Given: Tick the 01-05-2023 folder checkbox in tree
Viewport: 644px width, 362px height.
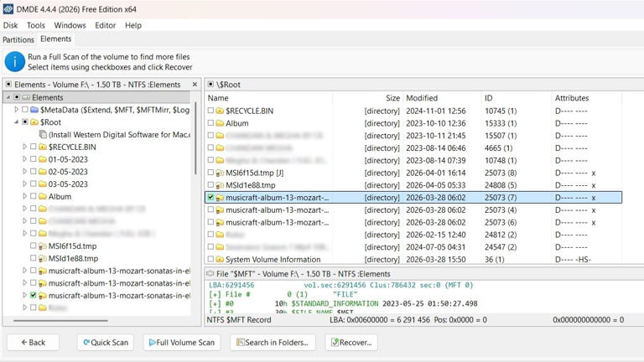Looking at the screenshot, I should [34, 159].
